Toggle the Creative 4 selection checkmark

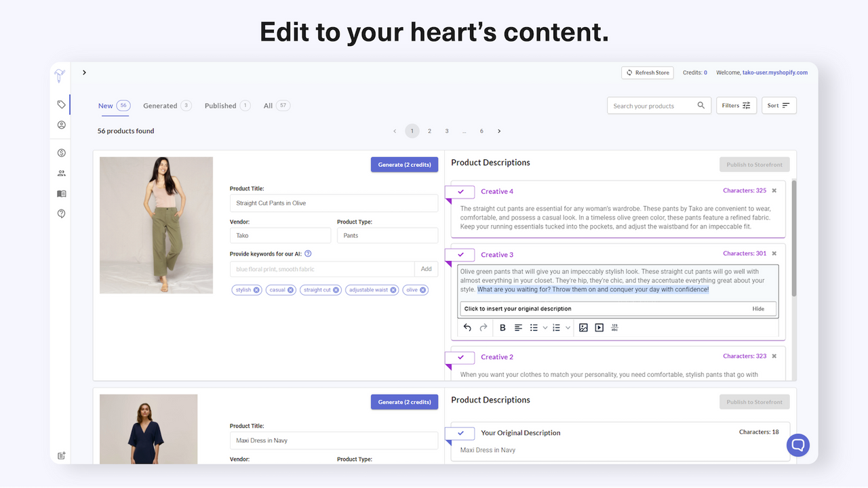[x=460, y=191]
